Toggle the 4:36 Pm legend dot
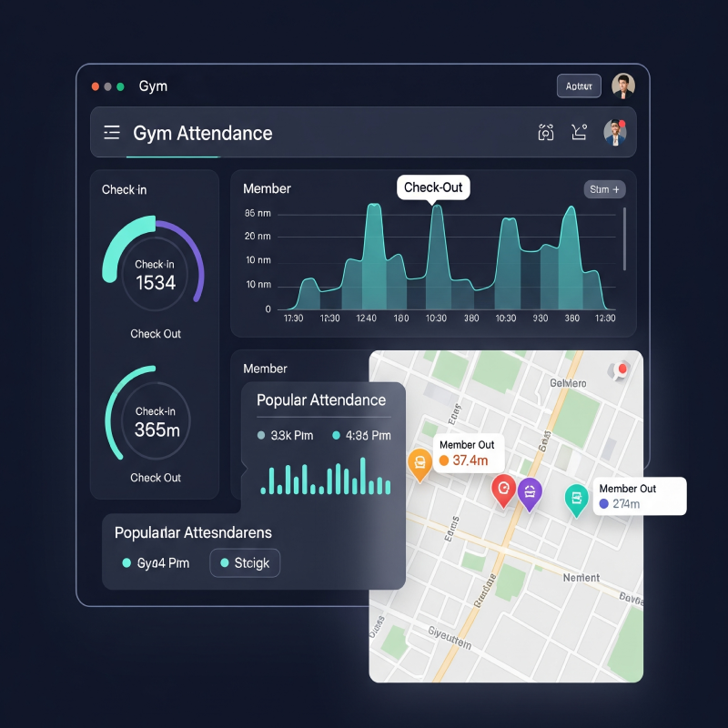 (336, 436)
